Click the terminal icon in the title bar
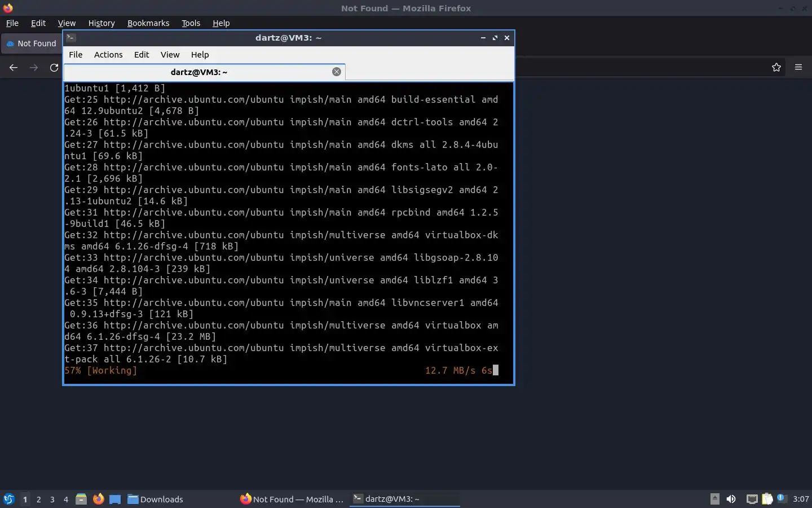Image resolution: width=812 pixels, height=508 pixels. tap(71, 38)
